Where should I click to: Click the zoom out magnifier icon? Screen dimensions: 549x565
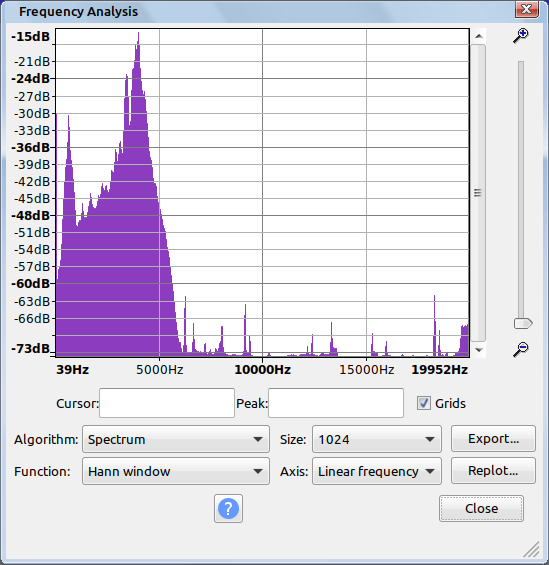[521, 349]
